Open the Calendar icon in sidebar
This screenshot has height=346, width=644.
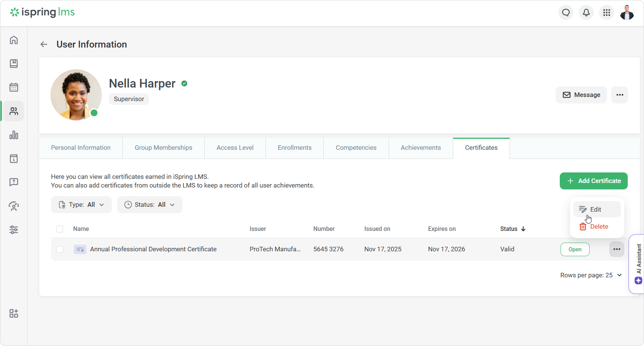pos(14,87)
